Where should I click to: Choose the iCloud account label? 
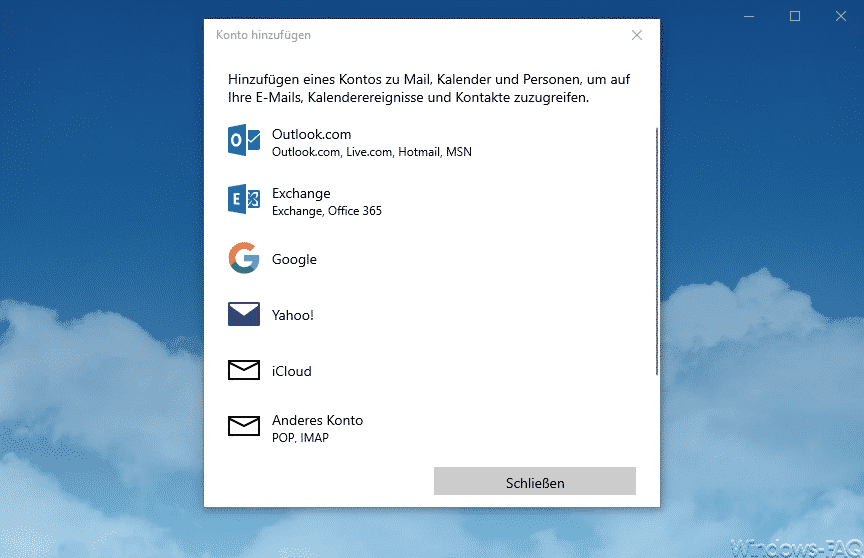pyautogui.click(x=291, y=371)
